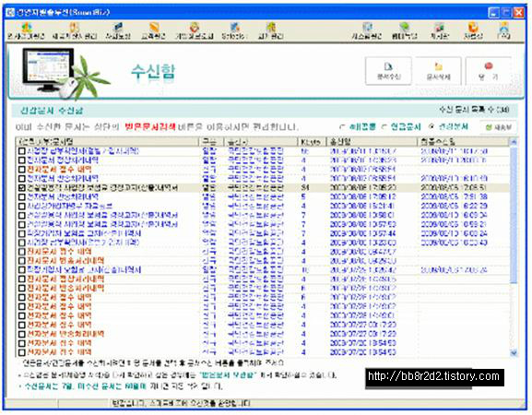Viewport: 532px width, 415px height.
Task: Open the 시스템관리 toolbar icon
Action: [367, 31]
